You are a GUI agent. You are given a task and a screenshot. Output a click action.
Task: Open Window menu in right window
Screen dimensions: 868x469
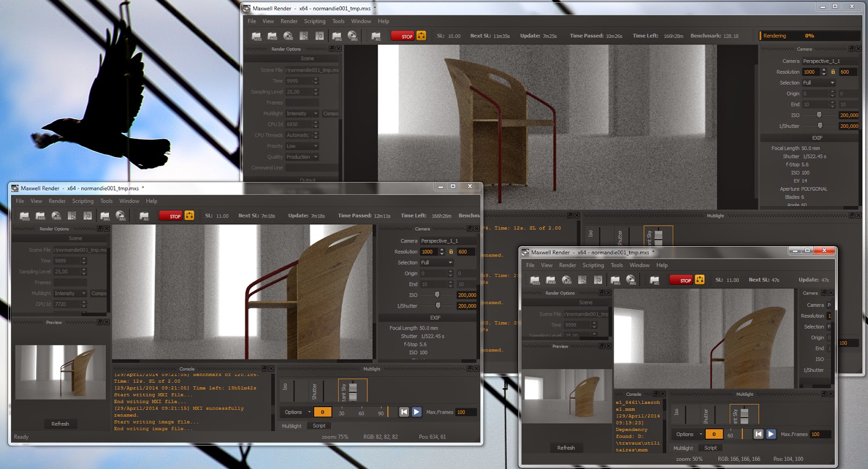640,265
